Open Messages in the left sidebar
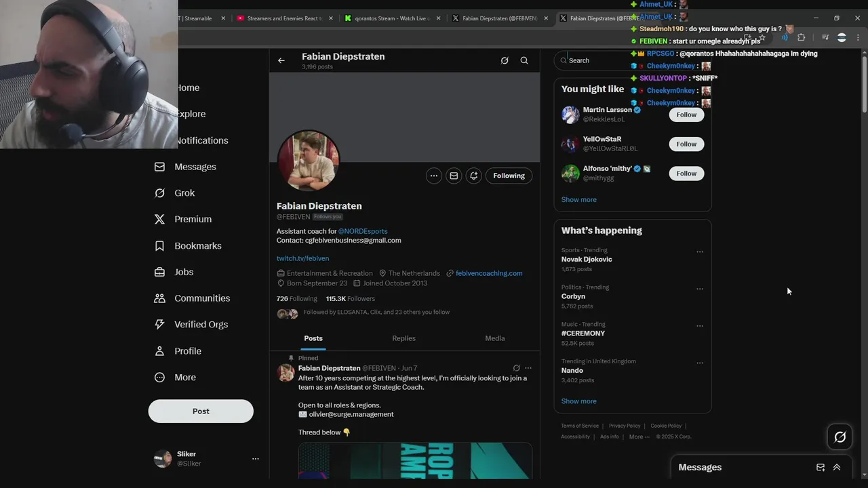Image resolution: width=868 pixels, height=488 pixels. [185, 167]
